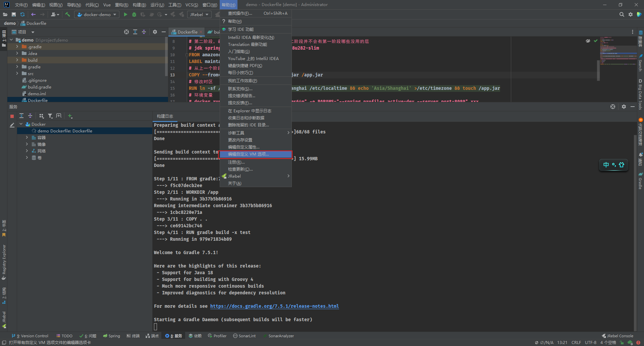Click the editor minimap code preview
Screen dimensions: 644x346
(618, 51)
